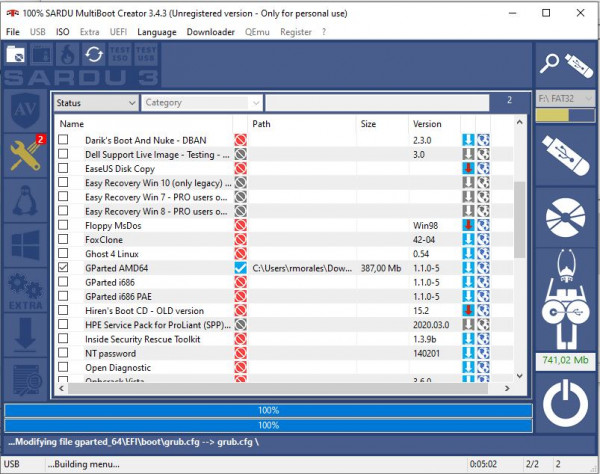Click the SARDU robot mascot icon
This screenshot has height=474, width=600.
pyautogui.click(x=566, y=299)
